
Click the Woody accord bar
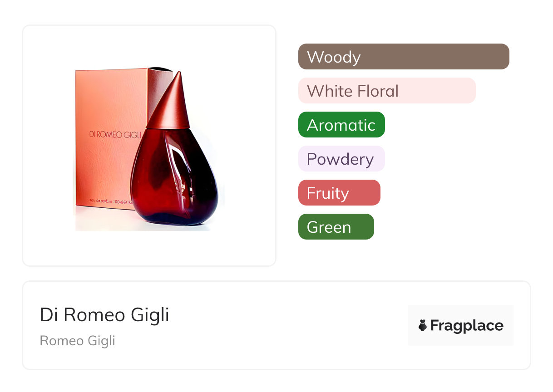(403, 57)
